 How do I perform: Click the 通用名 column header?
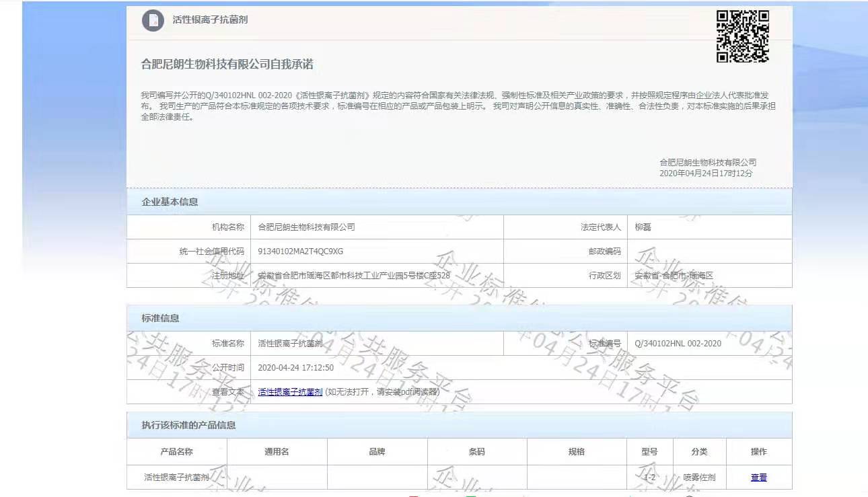(277, 452)
